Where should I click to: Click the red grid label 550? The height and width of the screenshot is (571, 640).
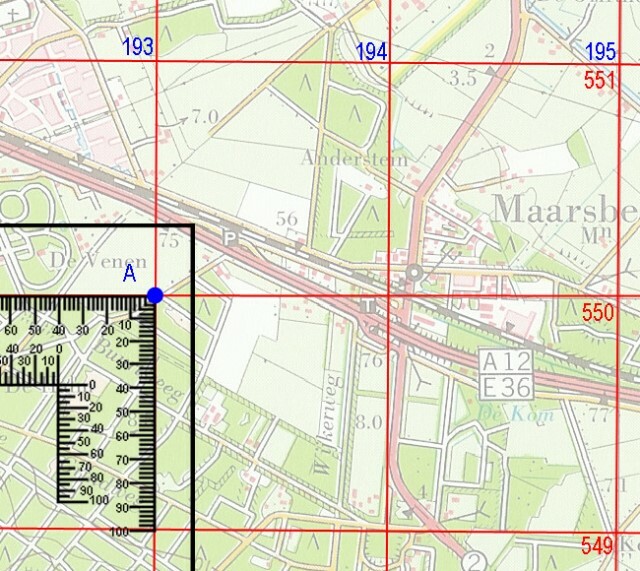click(x=598, y=314)
